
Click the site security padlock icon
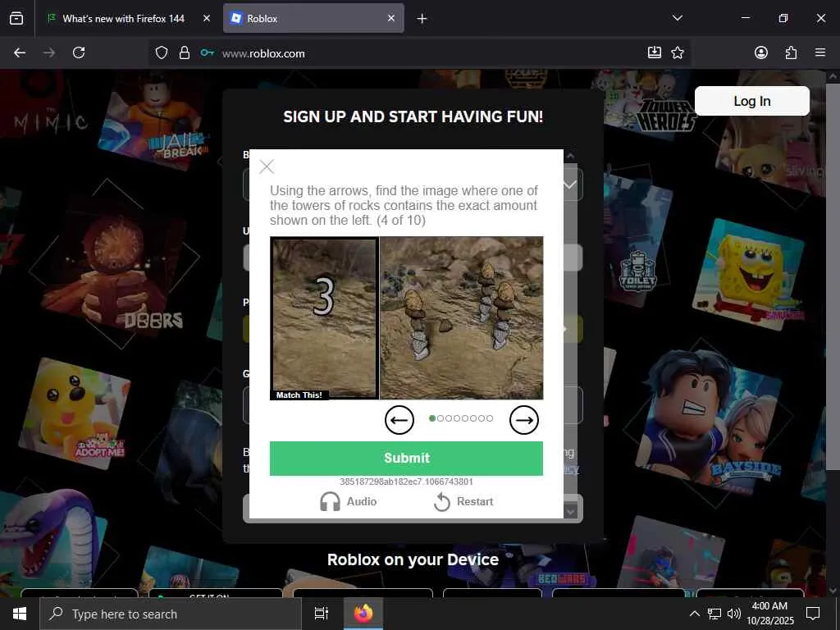[185, 52]
